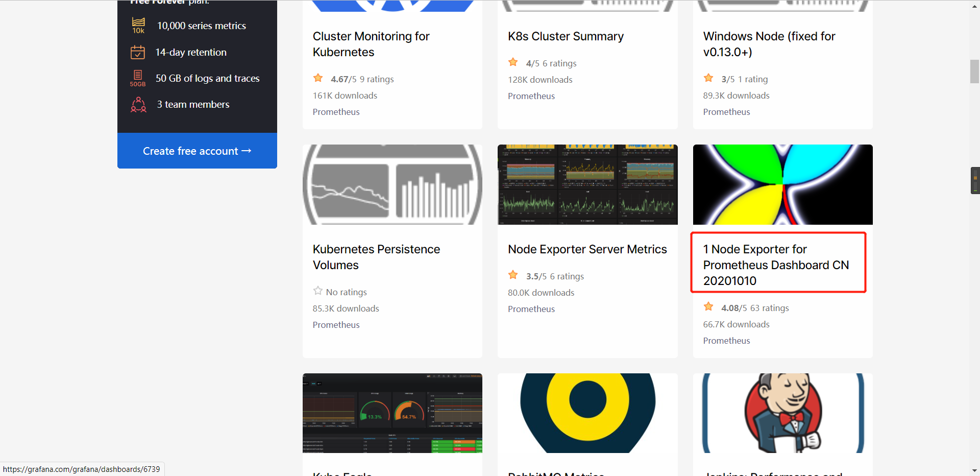This screenshot has height=476, width=980.
Task: Click the Kubernetes Persistence Volumes placeholder thumbnail
Action: coord(393,184)
